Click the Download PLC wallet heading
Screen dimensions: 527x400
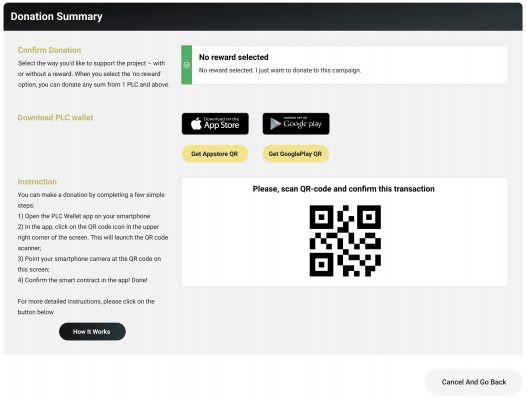click(55, 118)
